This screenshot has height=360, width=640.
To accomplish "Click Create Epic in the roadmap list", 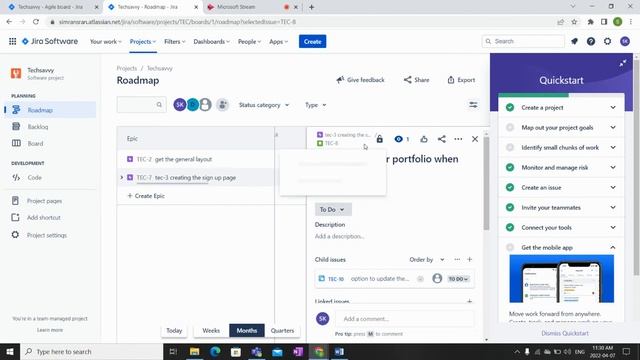I will [x=146, y=196].
